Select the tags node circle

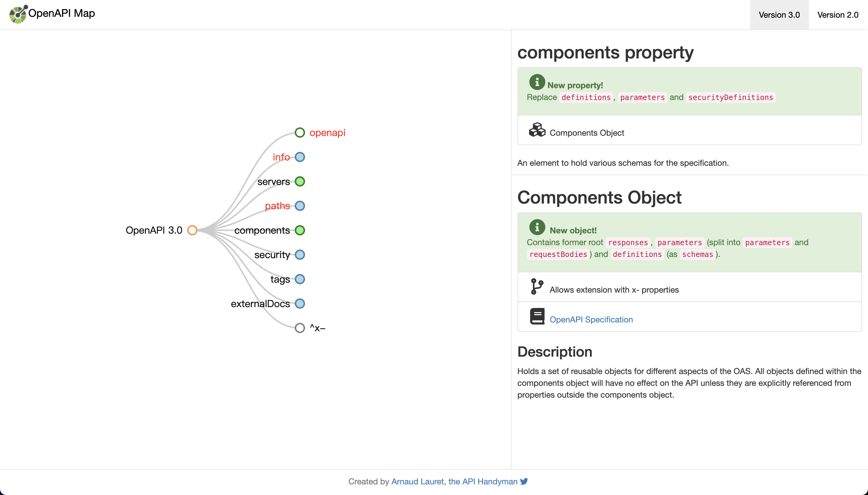(299, 279)
